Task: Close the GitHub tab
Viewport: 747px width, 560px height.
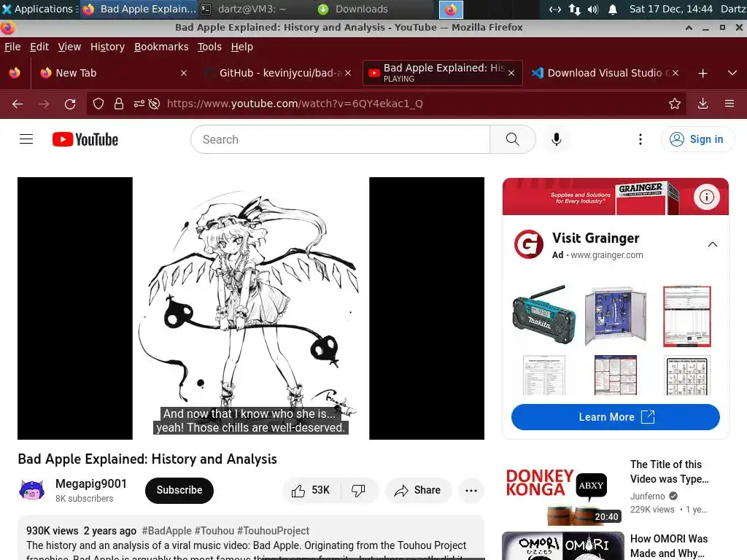Action: click(x=348, y=73)
